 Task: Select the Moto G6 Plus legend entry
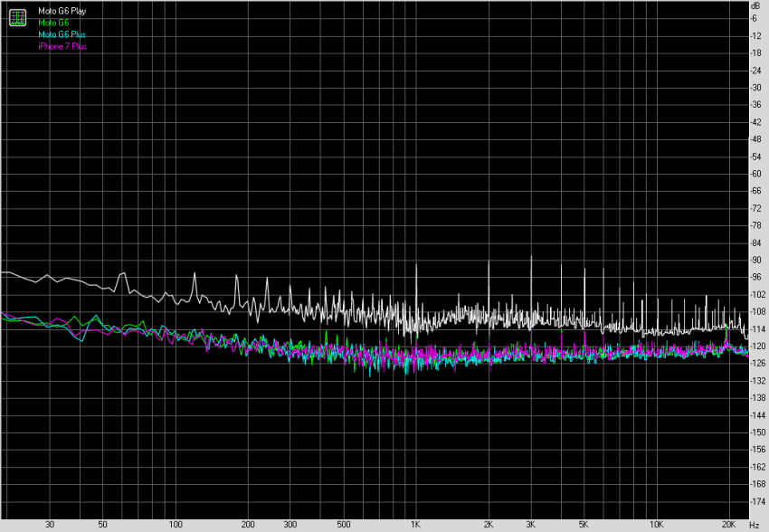(x=62, y=34)
